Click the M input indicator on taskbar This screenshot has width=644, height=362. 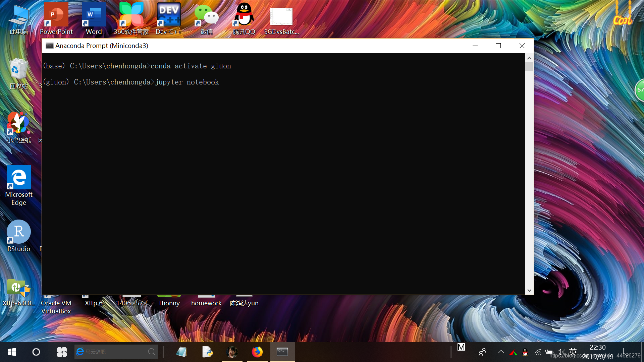(461, 347)
